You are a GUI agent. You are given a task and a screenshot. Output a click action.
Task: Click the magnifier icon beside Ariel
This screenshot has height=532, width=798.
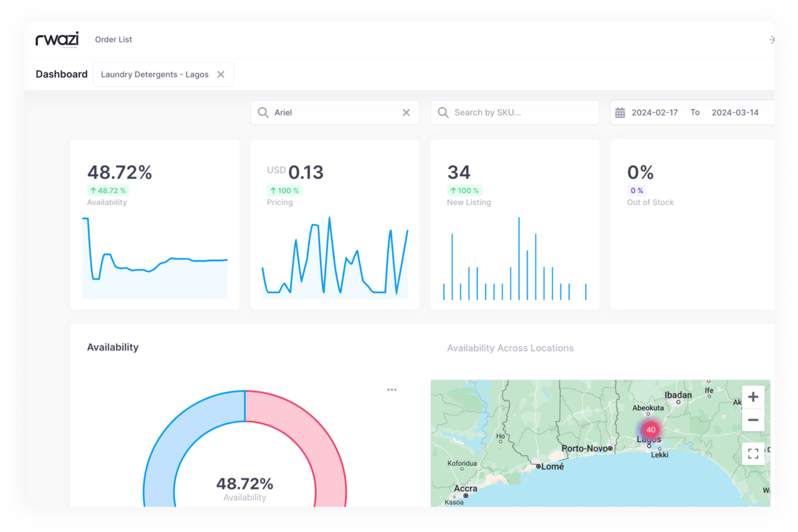[263, 112]
